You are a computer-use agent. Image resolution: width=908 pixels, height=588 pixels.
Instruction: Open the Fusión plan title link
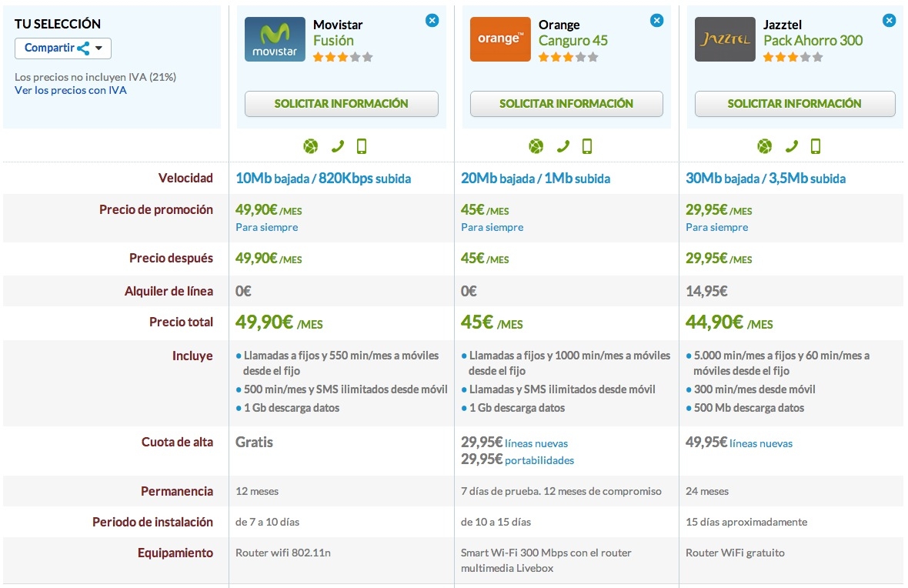click(333, 41)
